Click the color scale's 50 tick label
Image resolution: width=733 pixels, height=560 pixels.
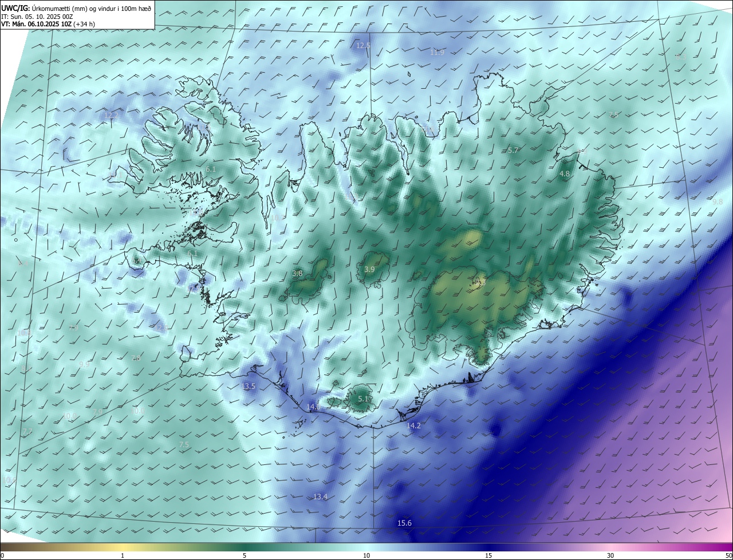(x=728, y=555)
